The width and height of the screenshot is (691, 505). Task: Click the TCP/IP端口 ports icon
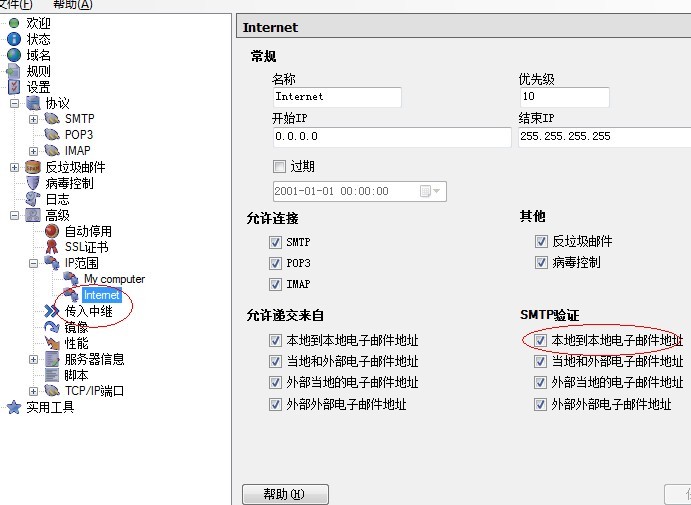52,391
